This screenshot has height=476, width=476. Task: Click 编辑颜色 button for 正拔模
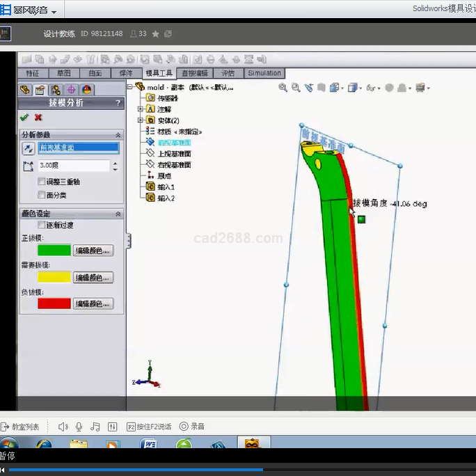[93, 251]
